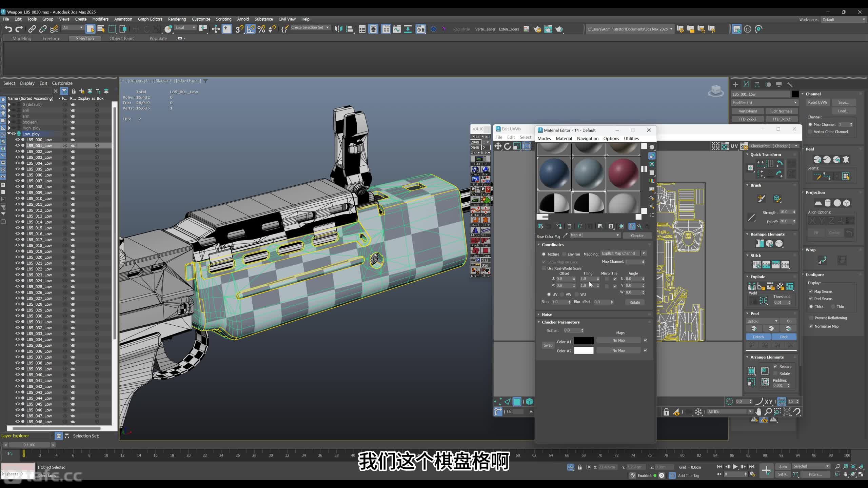This screenshot has height=488, width=868.
Task: Click the Detach button in Peel rollout
Action: (x=758, y=337)
